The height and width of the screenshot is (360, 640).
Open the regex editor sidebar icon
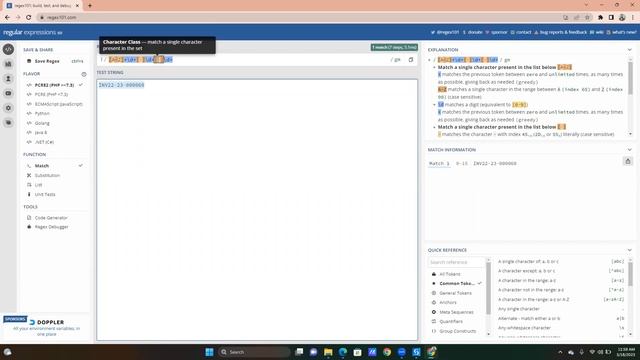[8, 49]
